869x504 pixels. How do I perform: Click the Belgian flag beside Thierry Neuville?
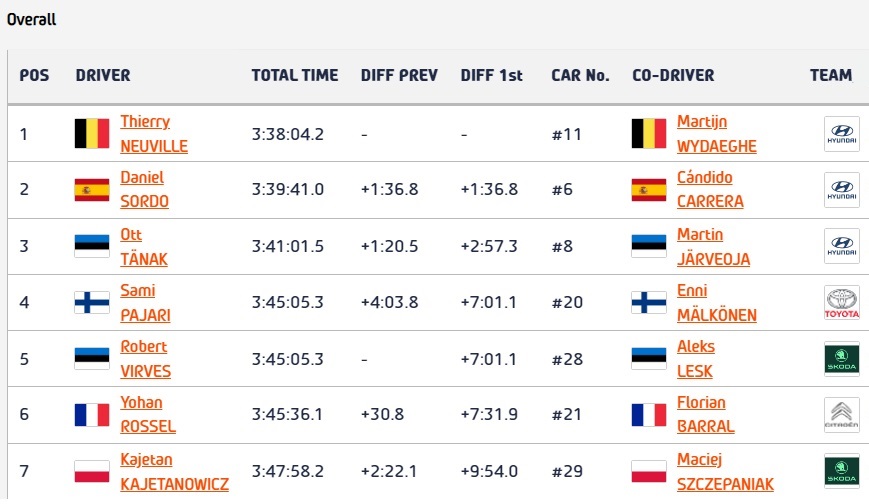coord(92,134)
